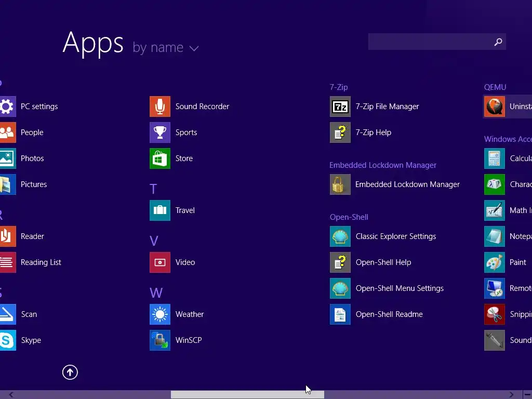532x399 pixels.
Task: Click the chevron next to 'by name'
Action: (194, 48)
